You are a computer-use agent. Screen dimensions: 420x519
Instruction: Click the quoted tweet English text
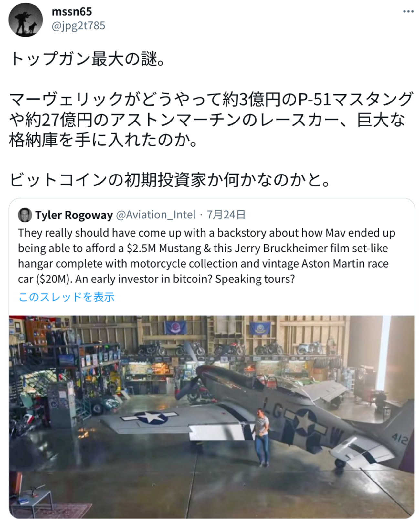click(x=206, y=256)
